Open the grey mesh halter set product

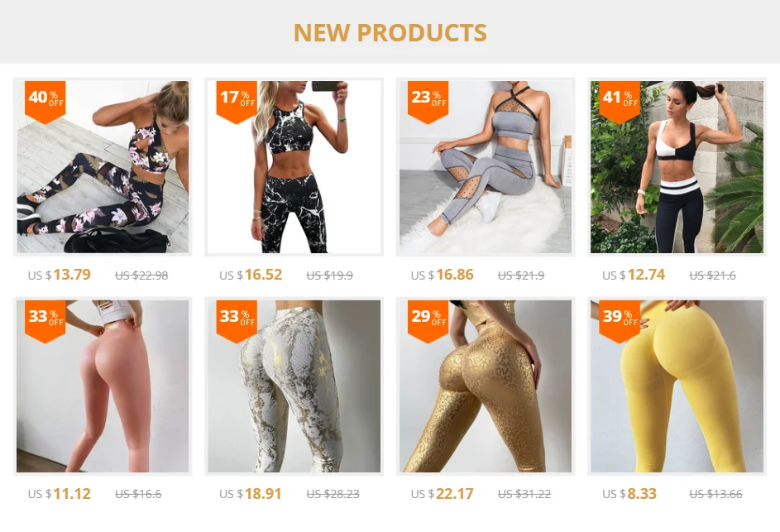[x=486, y=167]
